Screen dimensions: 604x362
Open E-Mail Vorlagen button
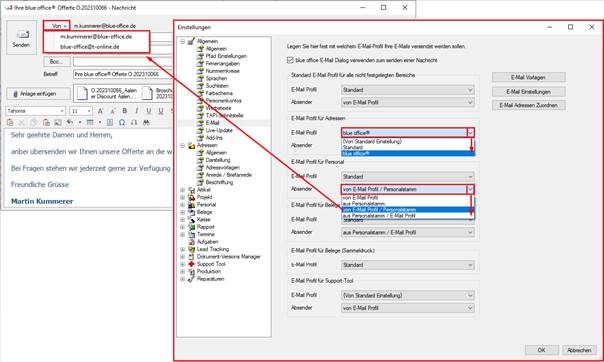coord(528,77)
